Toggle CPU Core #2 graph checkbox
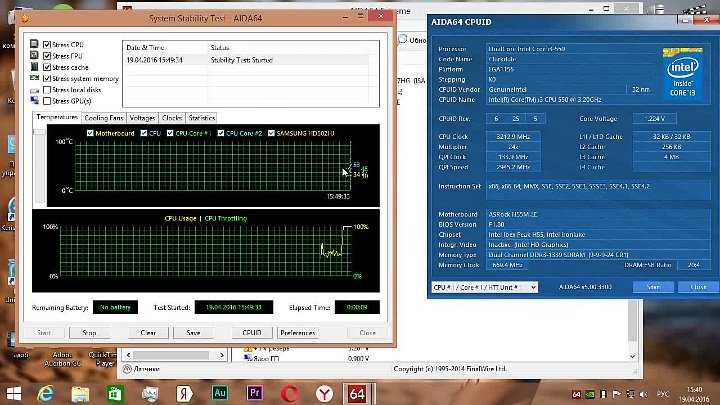The image size is (720, 405). (x=221, y=133)
